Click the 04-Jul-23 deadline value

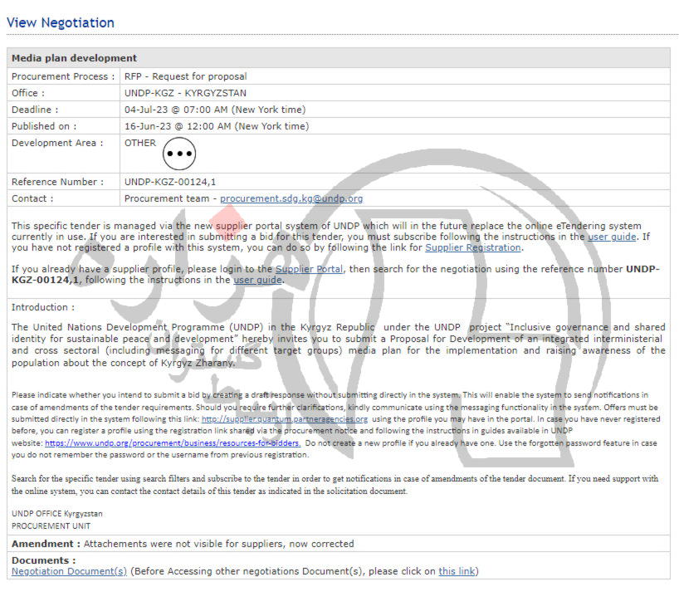point(214,110)
